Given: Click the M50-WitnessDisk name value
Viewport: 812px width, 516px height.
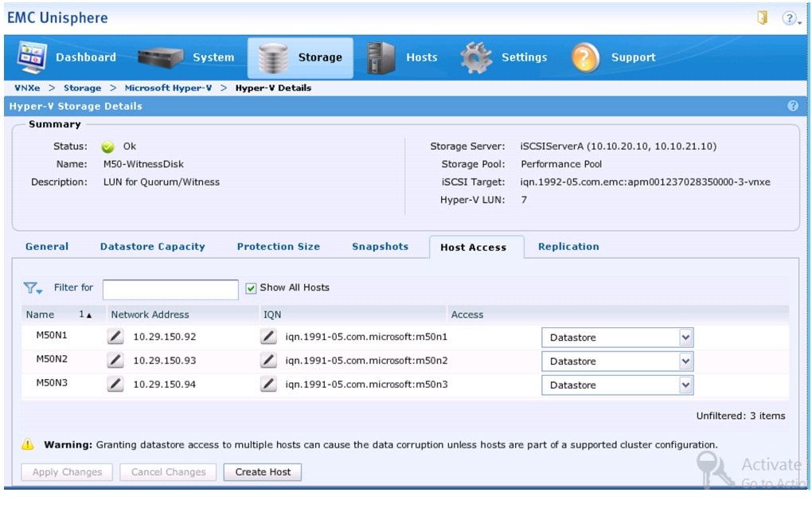Looking at the screenshot, I should pos(143,164).
